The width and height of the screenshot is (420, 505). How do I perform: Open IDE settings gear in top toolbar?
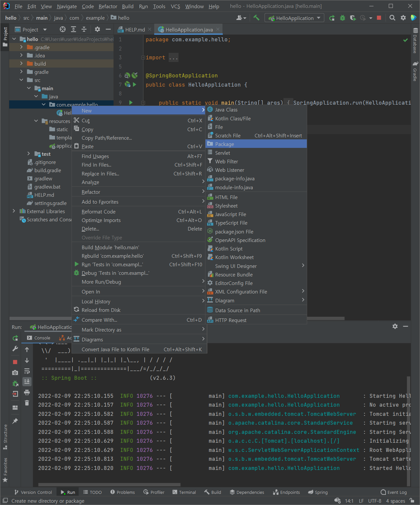[403, 18]
